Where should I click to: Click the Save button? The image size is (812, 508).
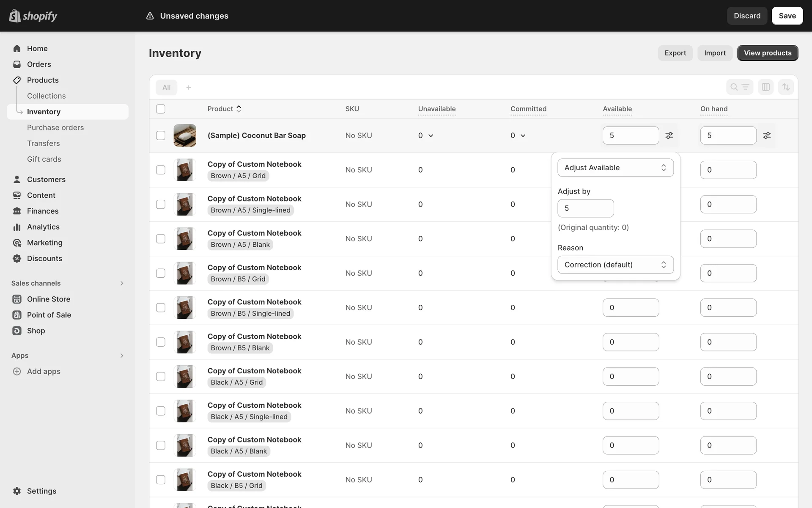[x=787, y=16]
